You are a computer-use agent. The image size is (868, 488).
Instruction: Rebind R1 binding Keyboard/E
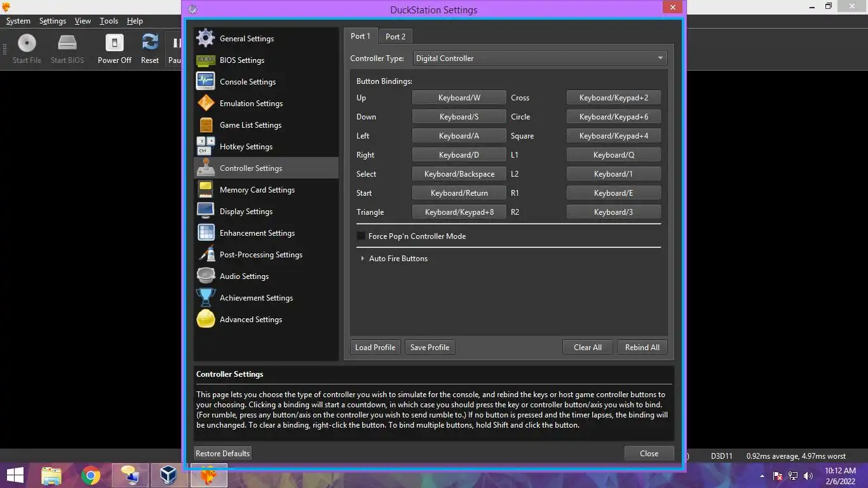[614, 193]
